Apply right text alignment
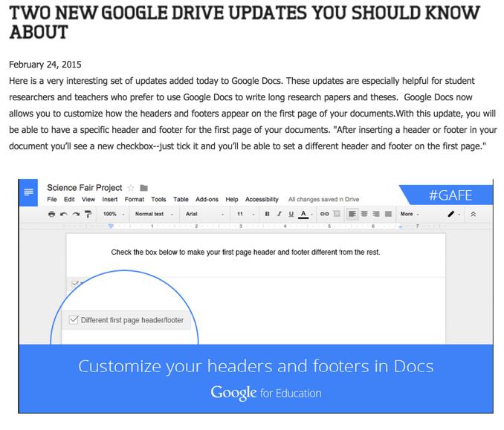504x430 pixels. (376, 214)
